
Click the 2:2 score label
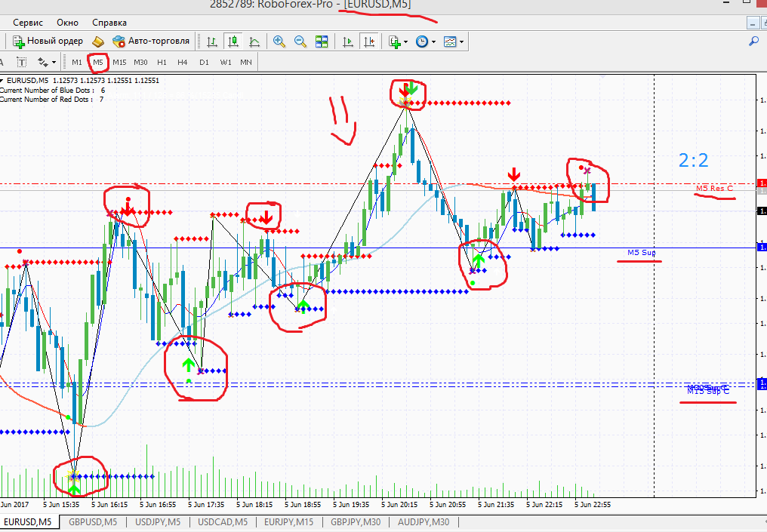[x=693, y=161]
